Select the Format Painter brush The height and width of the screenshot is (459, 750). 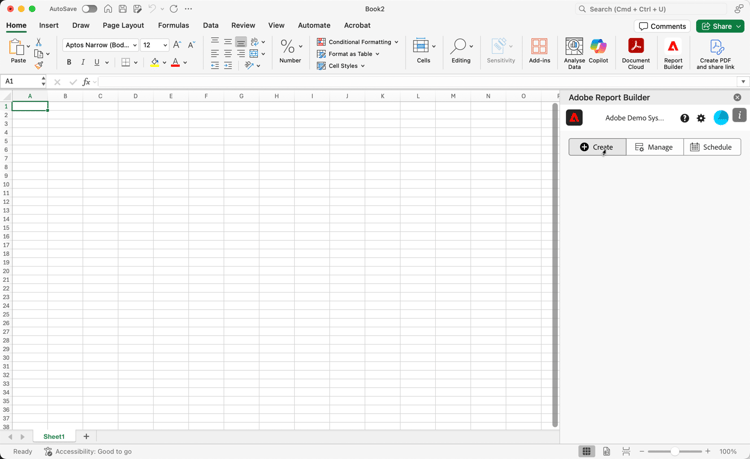(39, 65)
